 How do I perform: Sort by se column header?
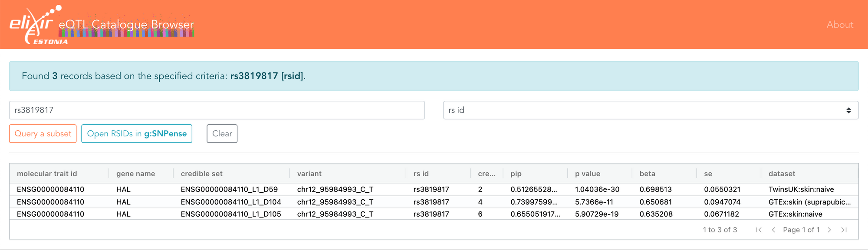click(x=708, y=174)
